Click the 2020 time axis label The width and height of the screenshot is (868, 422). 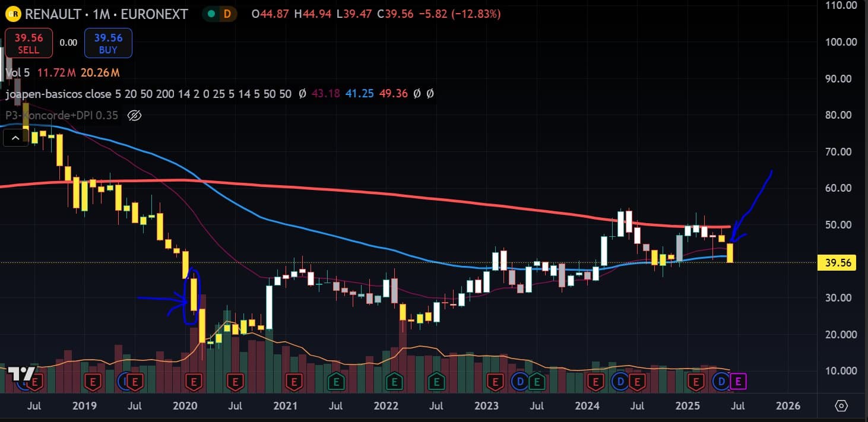click(185, 406)
